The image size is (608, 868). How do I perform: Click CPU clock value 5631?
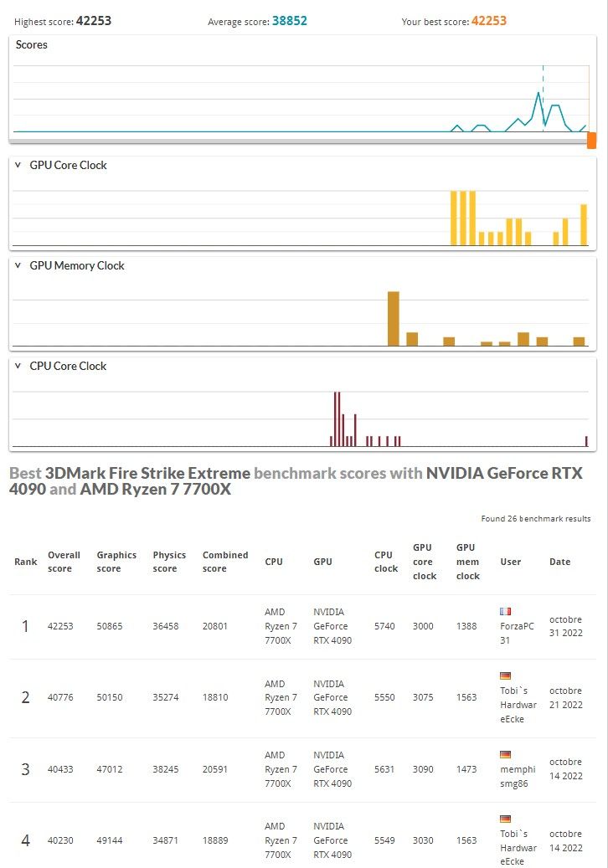point(384,769)
